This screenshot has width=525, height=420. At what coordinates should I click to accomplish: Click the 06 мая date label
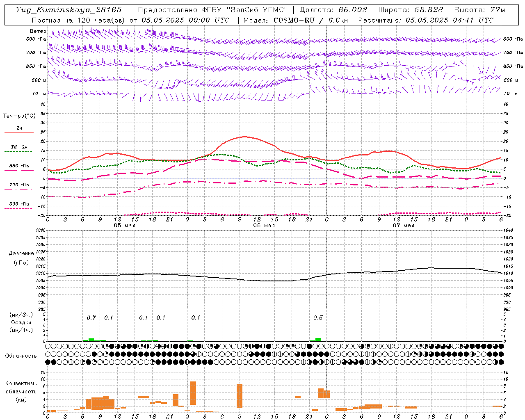(x=264, y=226)
